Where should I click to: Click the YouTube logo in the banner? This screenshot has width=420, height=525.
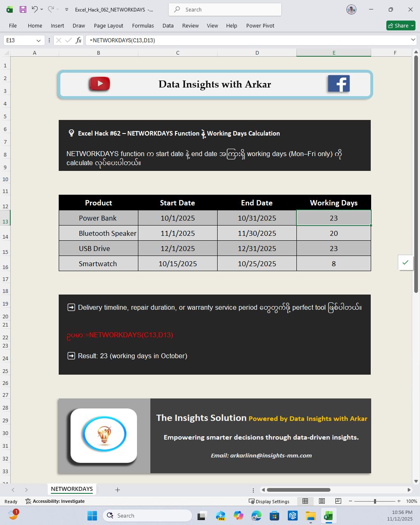click(99, 84)
